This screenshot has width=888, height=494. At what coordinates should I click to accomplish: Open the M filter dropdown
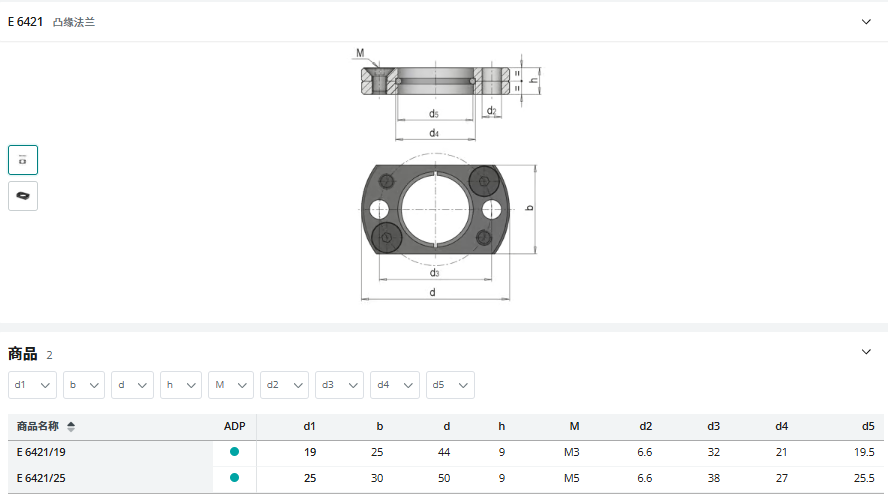(230, 385)
